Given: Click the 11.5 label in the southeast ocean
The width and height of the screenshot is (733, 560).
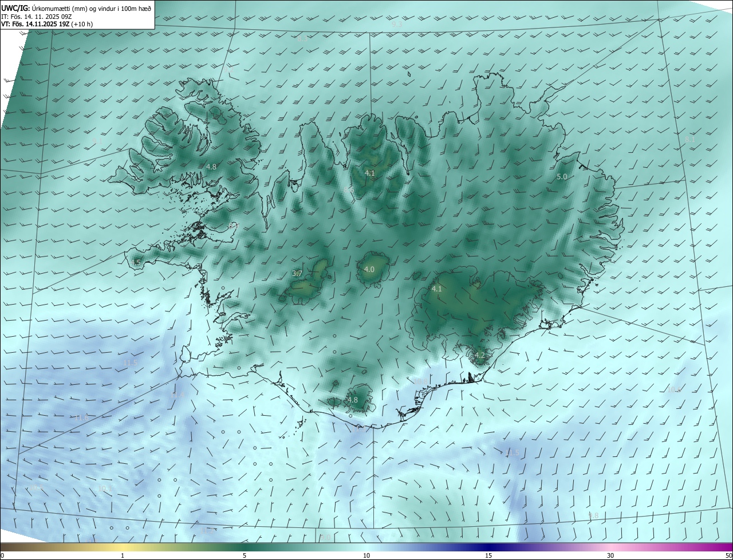Looking at the screenshot, I should pos(513,452).
